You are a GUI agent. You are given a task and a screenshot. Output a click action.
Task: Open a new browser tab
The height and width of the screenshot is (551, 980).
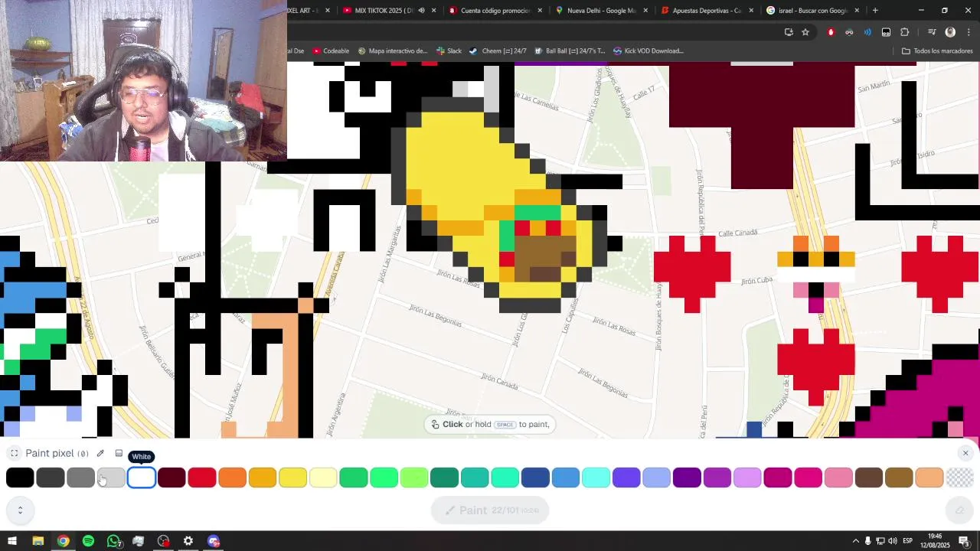click(875, 11)
